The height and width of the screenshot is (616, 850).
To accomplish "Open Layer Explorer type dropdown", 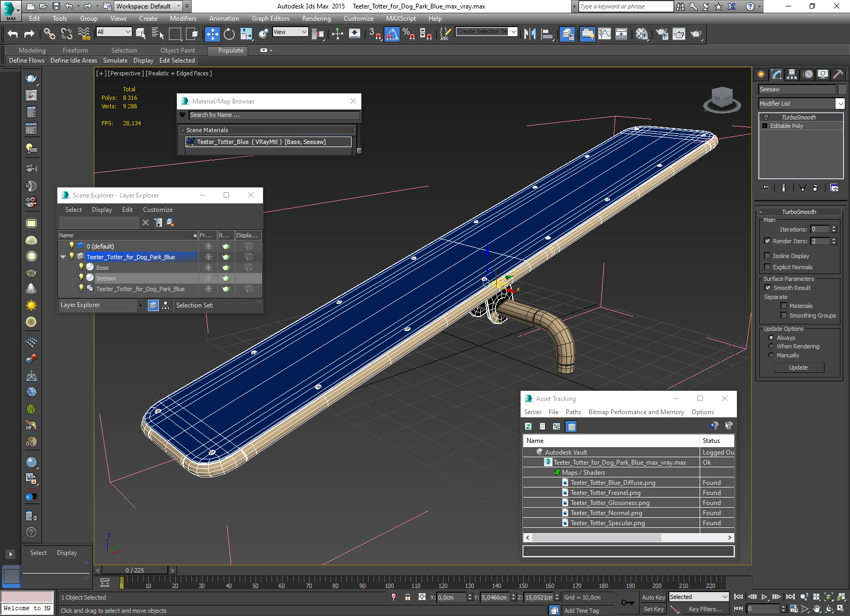I will tap(140, 305).
